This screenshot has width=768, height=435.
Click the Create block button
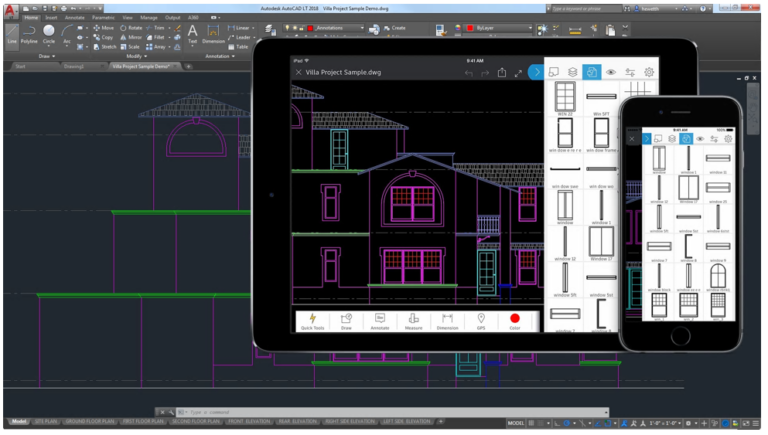point(395,28)
